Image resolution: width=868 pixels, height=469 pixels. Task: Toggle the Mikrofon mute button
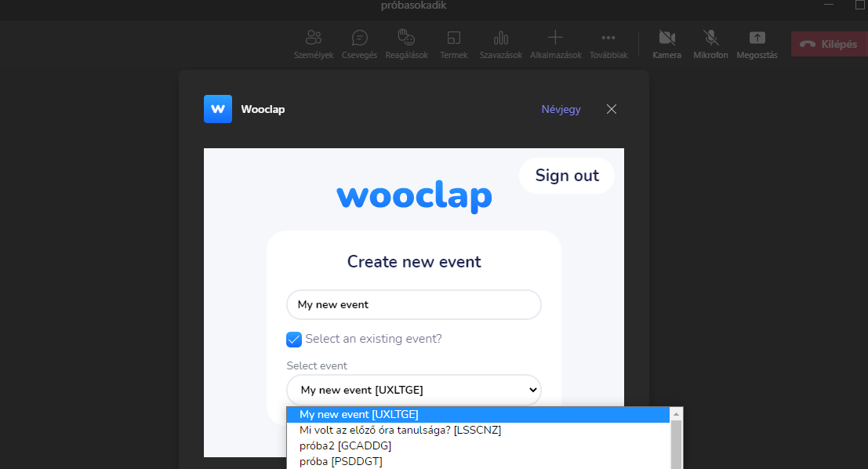coord(710,44)
